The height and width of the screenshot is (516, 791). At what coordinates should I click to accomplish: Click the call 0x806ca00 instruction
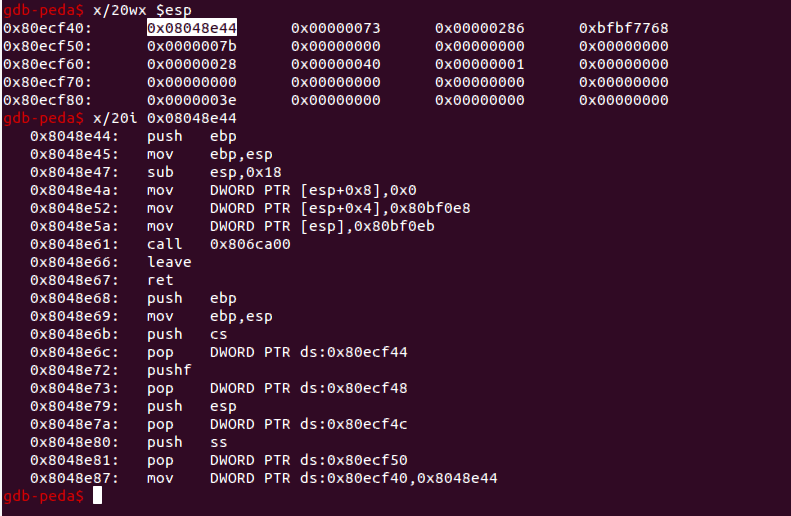pos(219,244)
